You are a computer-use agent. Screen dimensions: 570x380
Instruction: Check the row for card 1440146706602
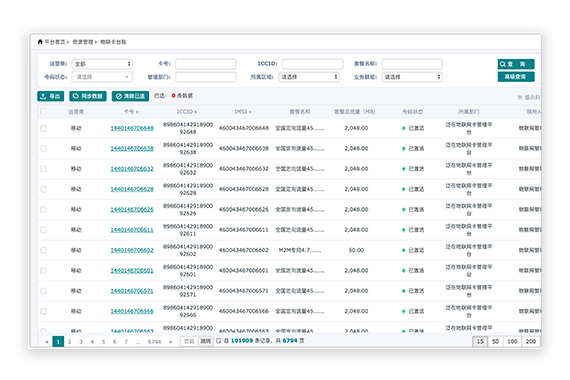click(44, 250)
